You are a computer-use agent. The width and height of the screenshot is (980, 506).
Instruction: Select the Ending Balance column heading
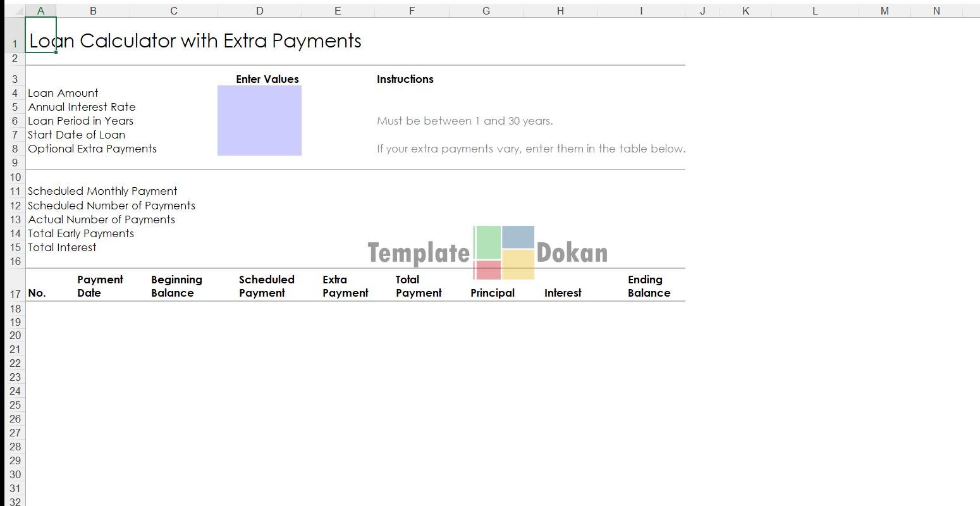pos(648,286)
